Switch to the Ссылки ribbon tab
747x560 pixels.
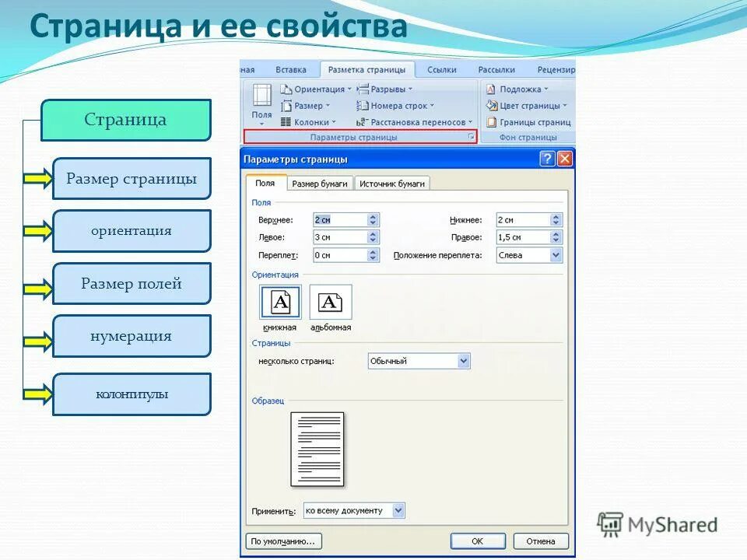click(442, 69)
